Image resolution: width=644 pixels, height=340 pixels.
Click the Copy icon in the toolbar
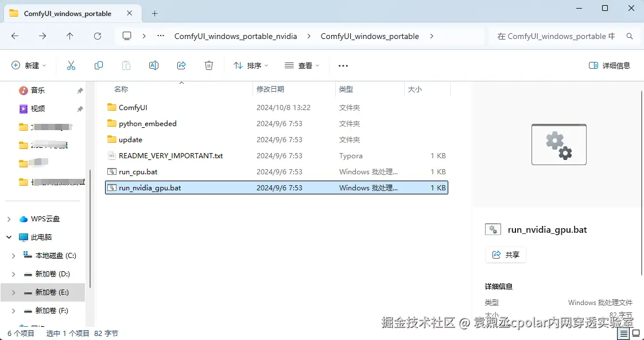click(99, 65)
